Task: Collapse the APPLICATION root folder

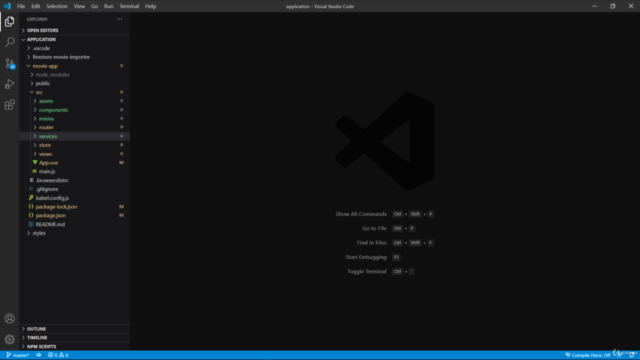Action: pyautogui.click(x=75, y=40)
